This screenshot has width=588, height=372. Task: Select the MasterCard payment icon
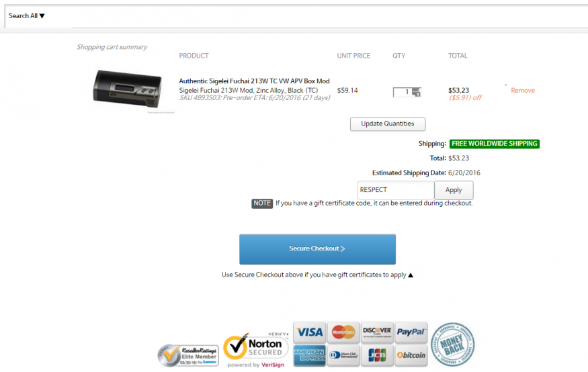coord(343,332)
